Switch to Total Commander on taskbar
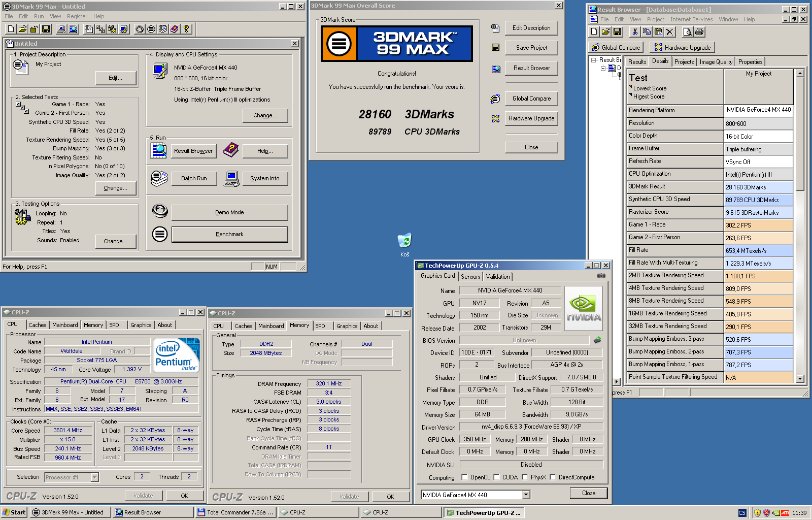 [235, 512]
